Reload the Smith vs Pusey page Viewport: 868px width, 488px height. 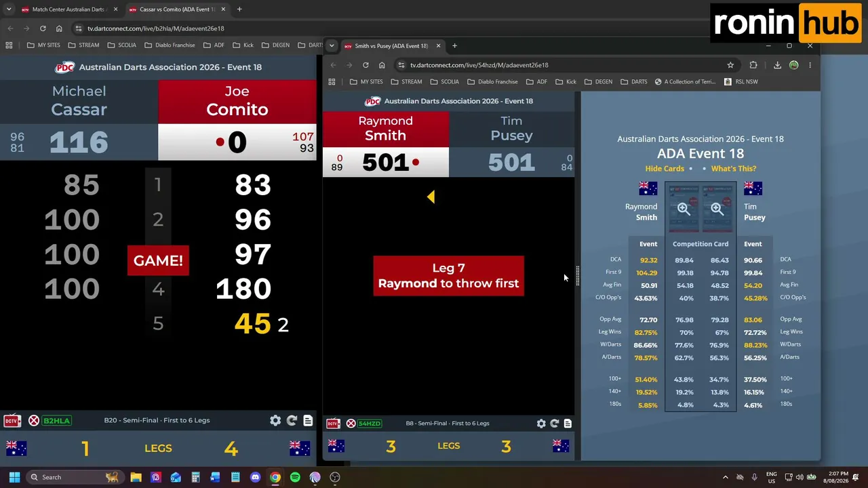click(x=366, y=65)
